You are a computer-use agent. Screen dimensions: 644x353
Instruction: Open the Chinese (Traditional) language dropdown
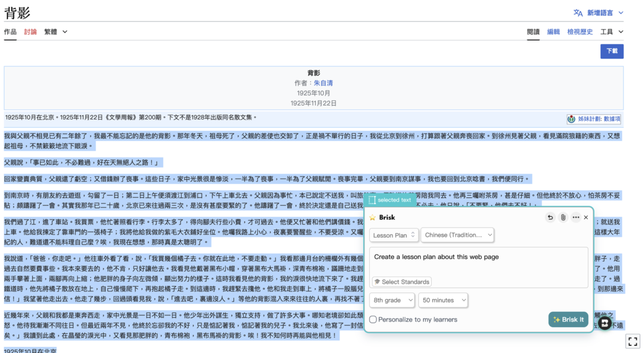[457, 235]
